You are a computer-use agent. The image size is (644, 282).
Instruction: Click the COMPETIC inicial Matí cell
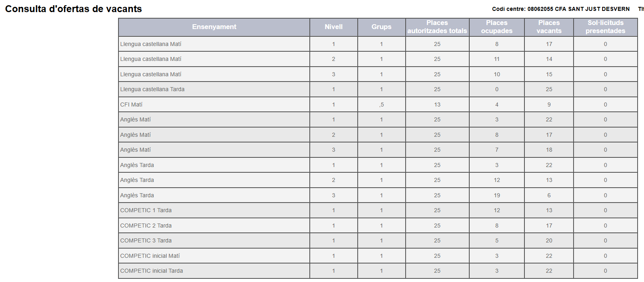tap(150, 256)
